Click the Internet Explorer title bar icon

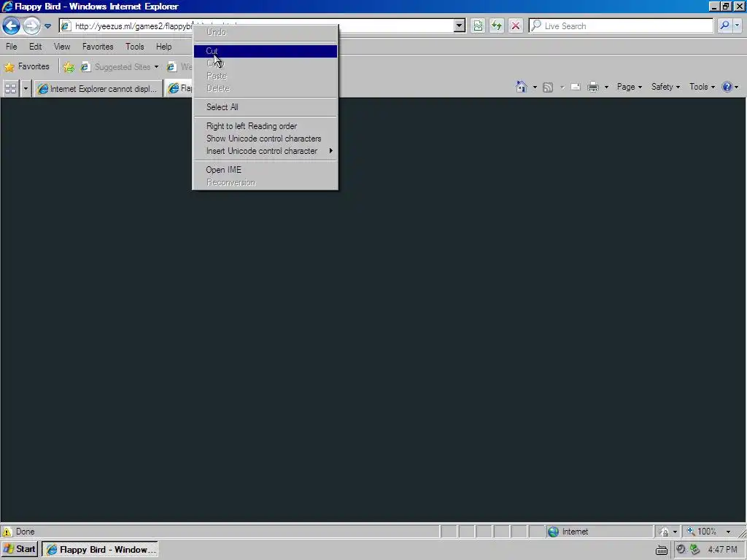click(7, 6)
